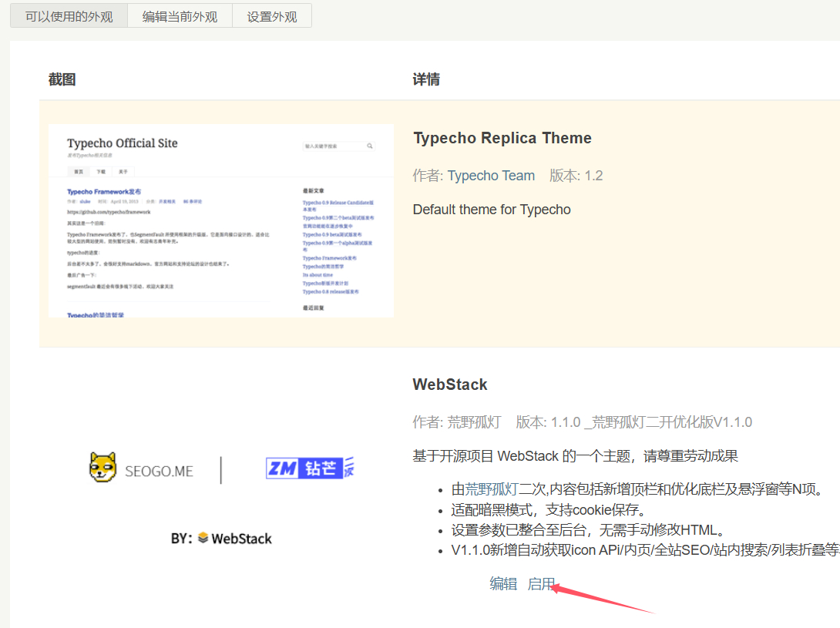This screenshot has height=628, width=840.
Task: Open the 可以使用的外观 tab
Action: tap(69, 17)
